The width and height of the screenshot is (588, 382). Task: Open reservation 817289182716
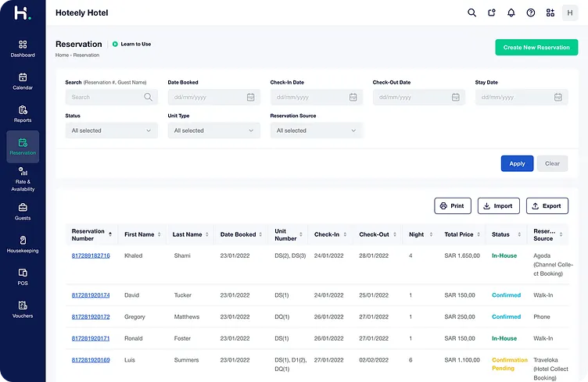91,255
